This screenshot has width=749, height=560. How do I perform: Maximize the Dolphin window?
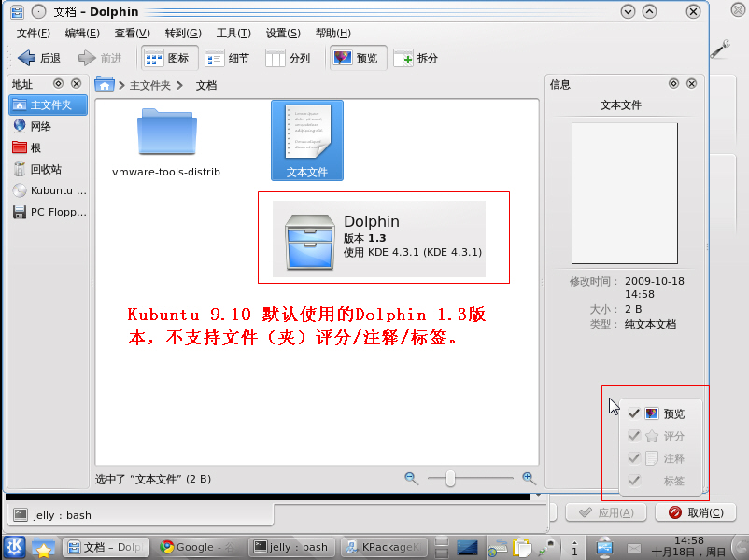pos(649,11)
